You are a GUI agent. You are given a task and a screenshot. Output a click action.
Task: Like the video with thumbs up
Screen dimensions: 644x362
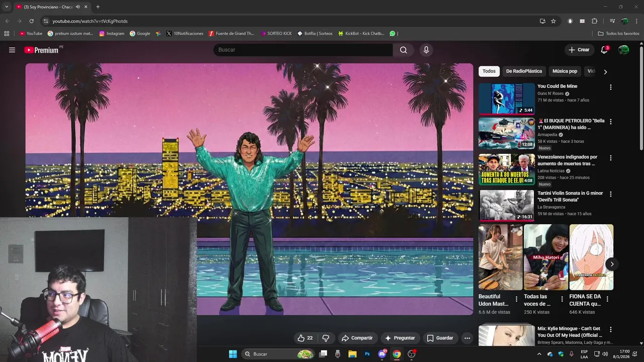click(305, 338)
